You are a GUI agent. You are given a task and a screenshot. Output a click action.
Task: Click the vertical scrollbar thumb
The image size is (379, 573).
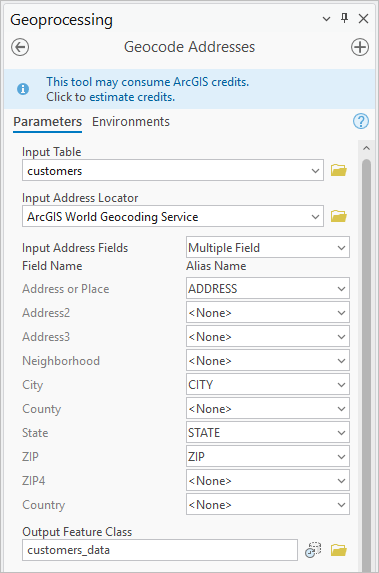(367, 365)
